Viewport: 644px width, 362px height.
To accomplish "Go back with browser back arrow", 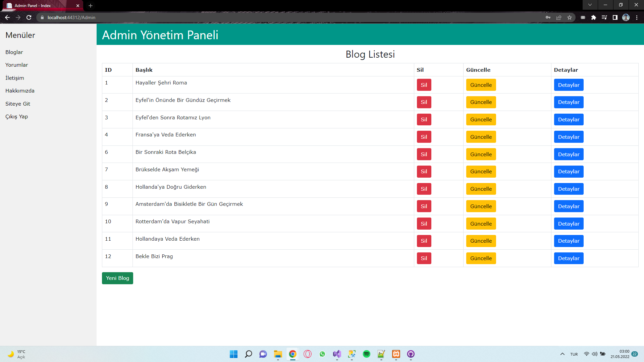I will [x=7, y=17].
